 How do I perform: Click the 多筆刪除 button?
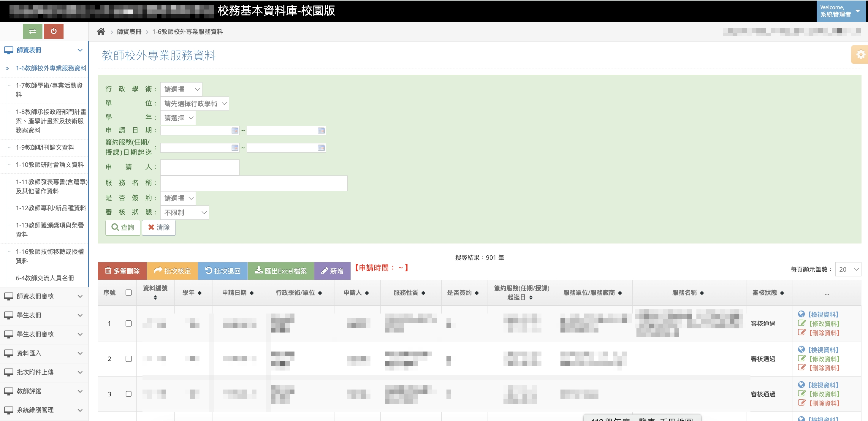pyautogui.click(x=122, y=271)
